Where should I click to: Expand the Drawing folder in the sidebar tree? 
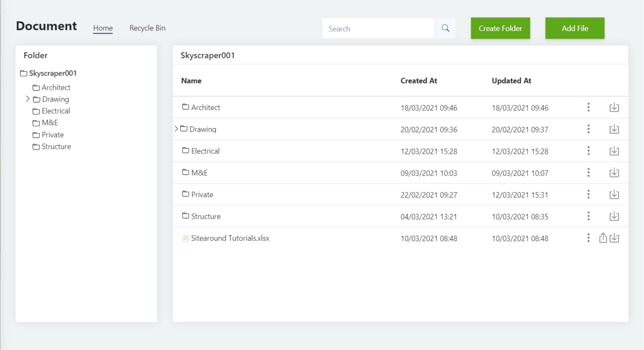point(28,99)
